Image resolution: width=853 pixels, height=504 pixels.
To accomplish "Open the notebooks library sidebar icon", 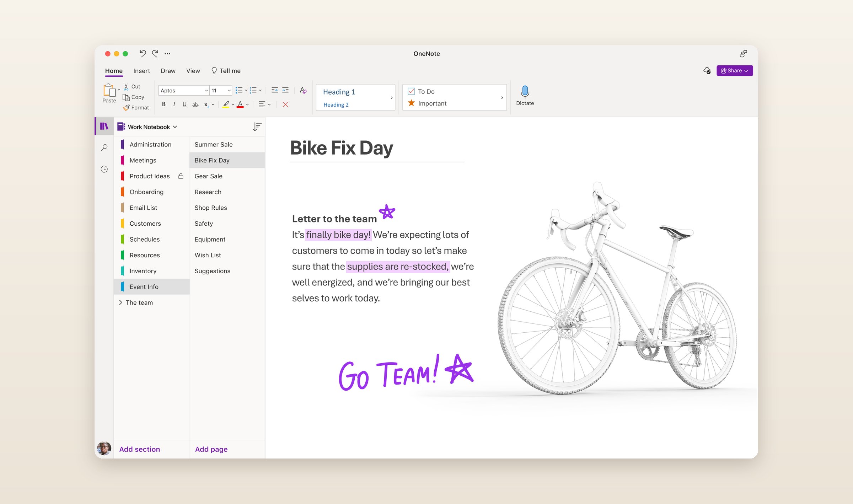I will 104,126.
